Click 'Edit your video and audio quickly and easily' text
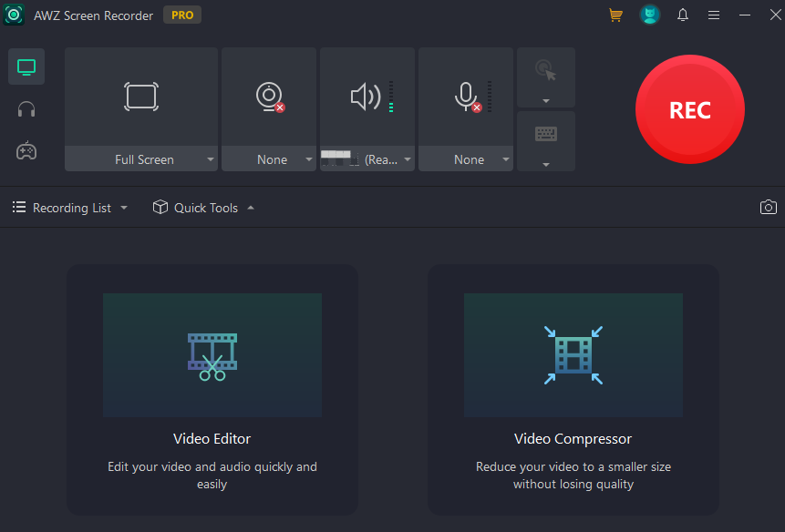The image size is (785, 532). tap(212, 476)
